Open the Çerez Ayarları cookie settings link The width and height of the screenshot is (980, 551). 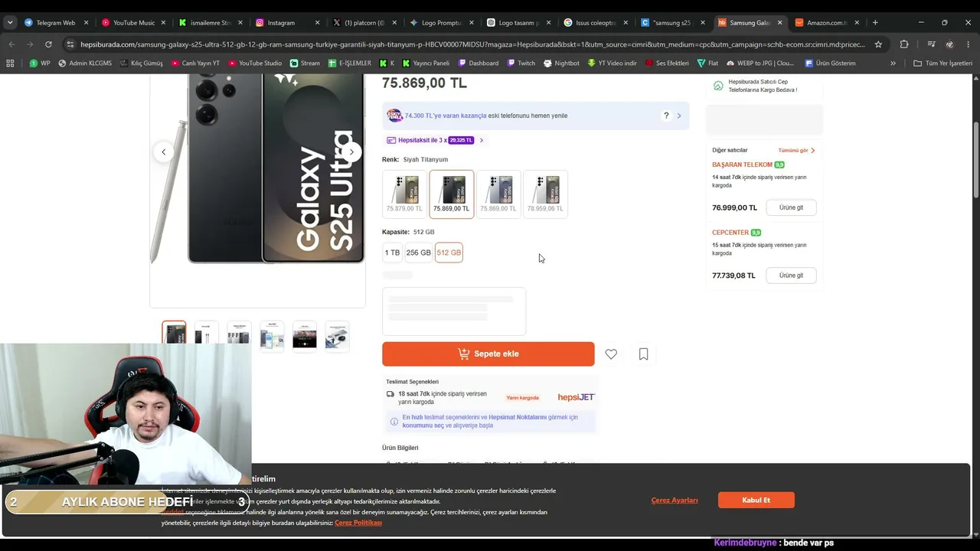pyautogui.click(x=675, y=500)
